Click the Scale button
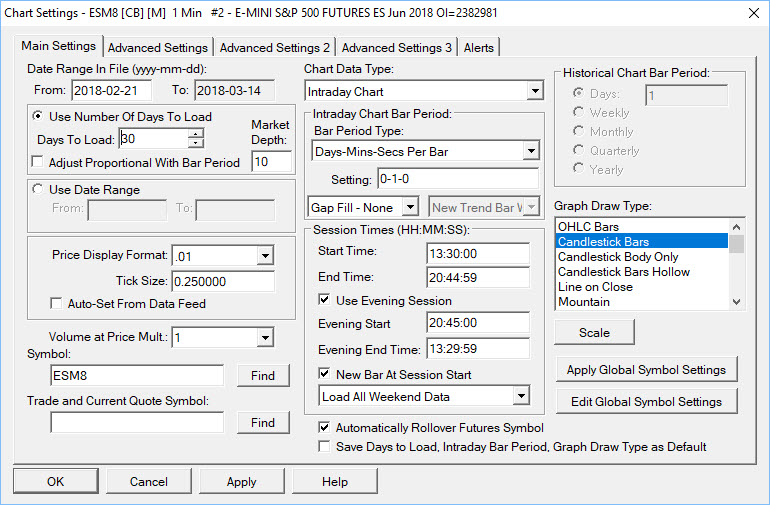The width and height of the screenshot is (770, 505). (x=594, y=333)
